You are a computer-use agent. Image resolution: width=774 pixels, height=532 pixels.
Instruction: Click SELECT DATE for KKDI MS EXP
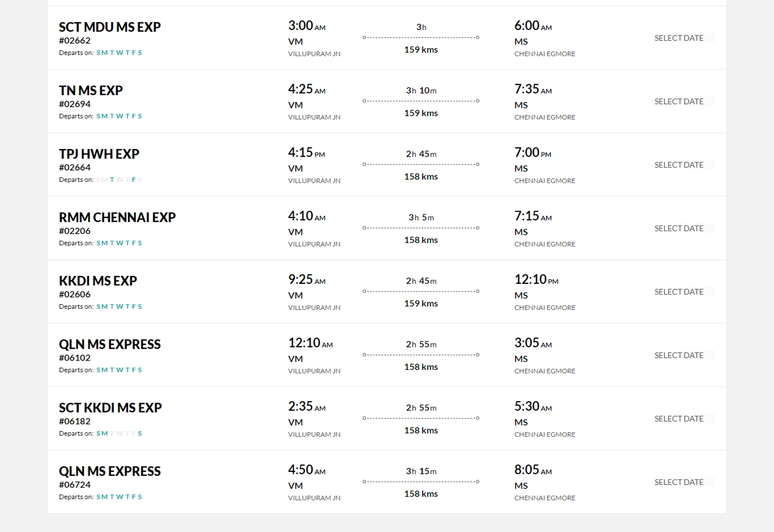point(679,292)
